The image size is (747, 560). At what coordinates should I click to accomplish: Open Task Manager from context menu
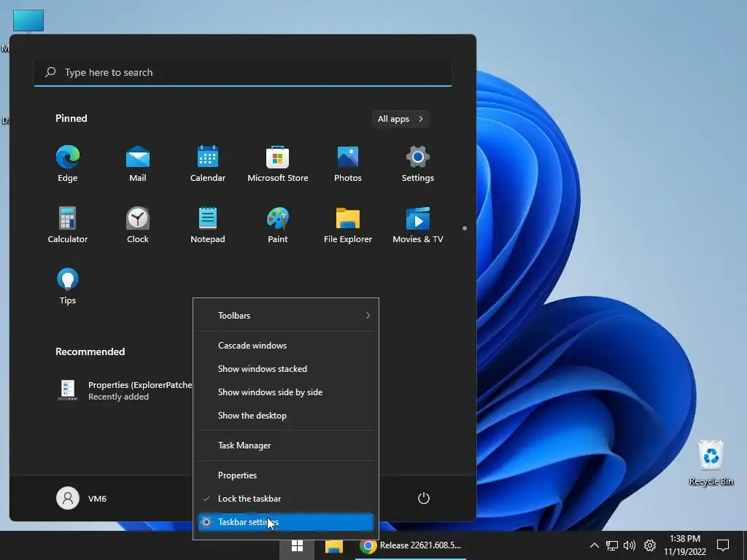click(286, 446)
